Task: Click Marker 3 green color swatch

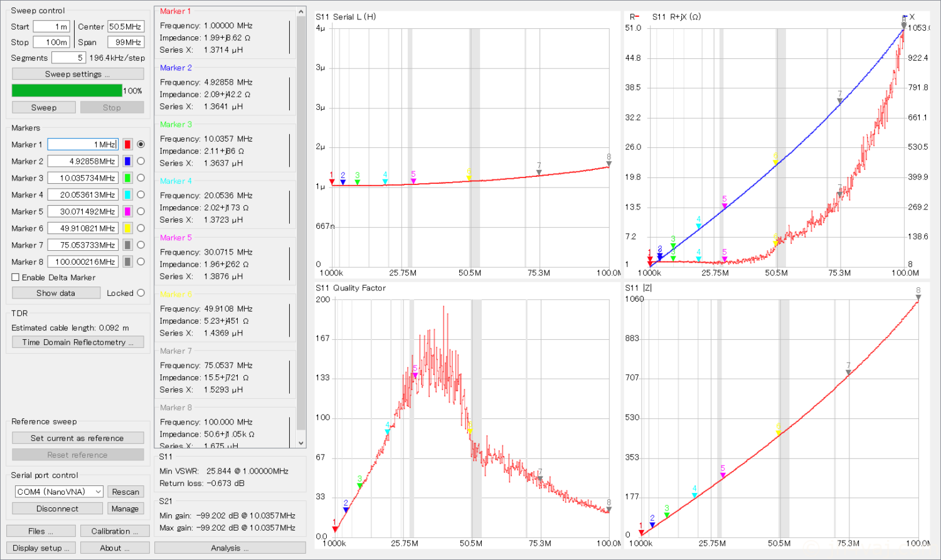Action: coord(127,178)
